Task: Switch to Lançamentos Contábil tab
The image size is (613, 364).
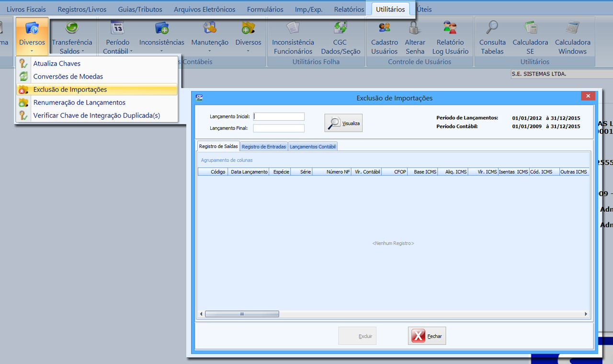Action: tap(313, 147)
